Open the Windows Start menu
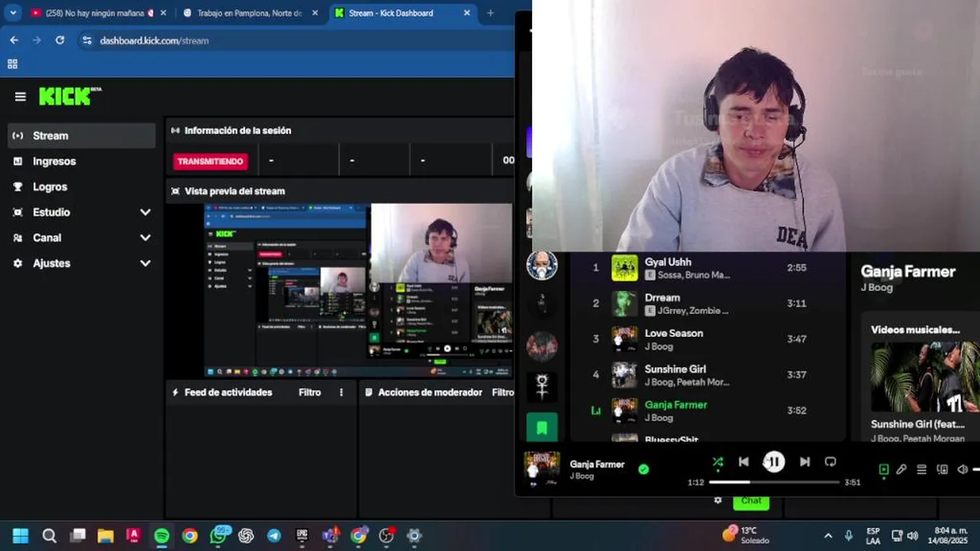 point(21,536)
